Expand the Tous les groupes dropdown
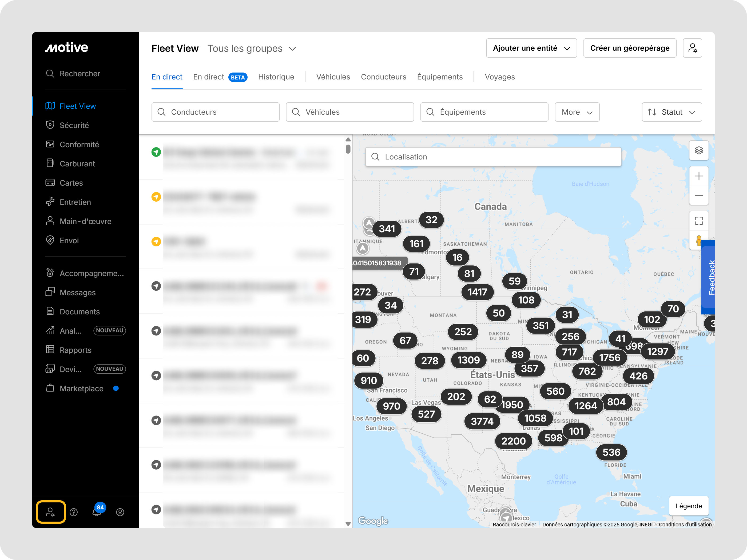 click(252, 49)
